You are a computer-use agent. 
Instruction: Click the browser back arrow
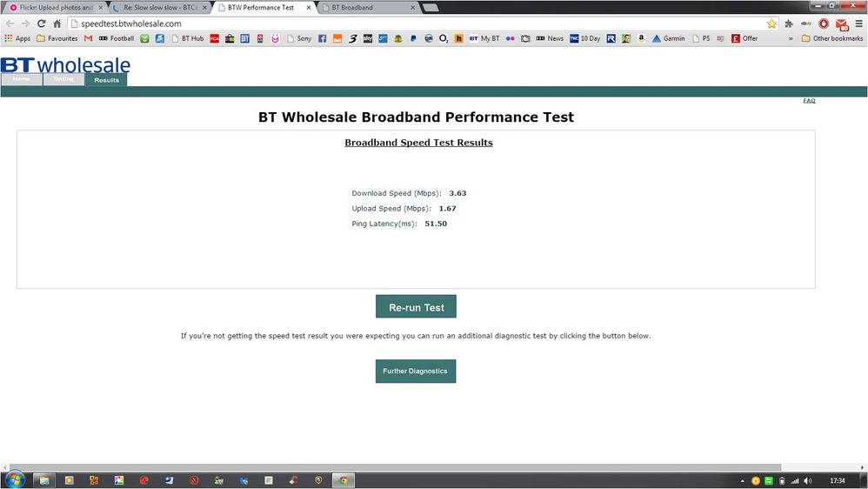(x=10, y=23)
